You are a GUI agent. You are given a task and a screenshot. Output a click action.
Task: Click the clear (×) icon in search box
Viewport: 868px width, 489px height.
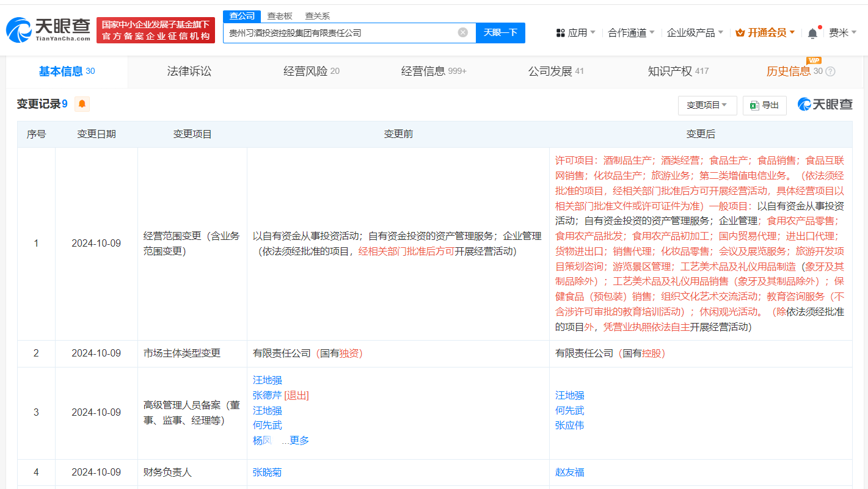click(x=462, y=33)
